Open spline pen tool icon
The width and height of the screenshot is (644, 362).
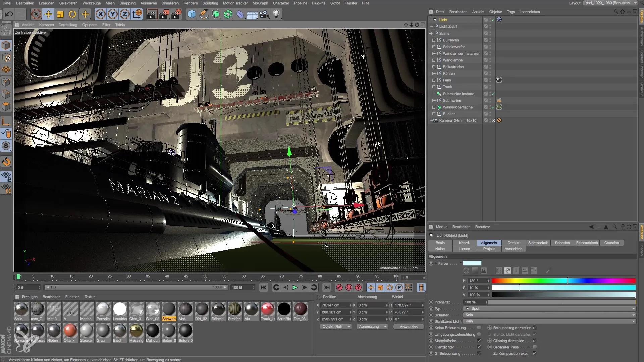pos(204,14)
